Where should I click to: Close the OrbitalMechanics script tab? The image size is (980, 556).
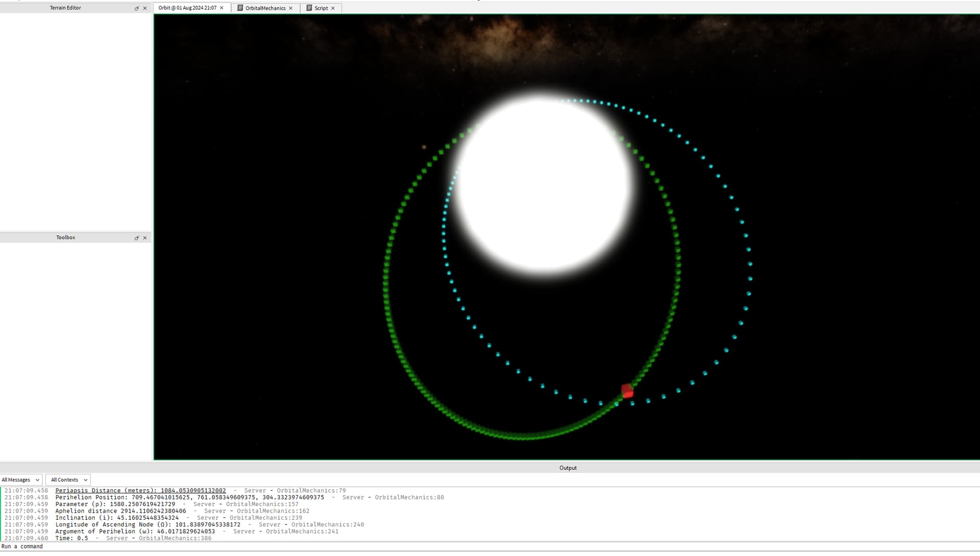pos(291,8)
